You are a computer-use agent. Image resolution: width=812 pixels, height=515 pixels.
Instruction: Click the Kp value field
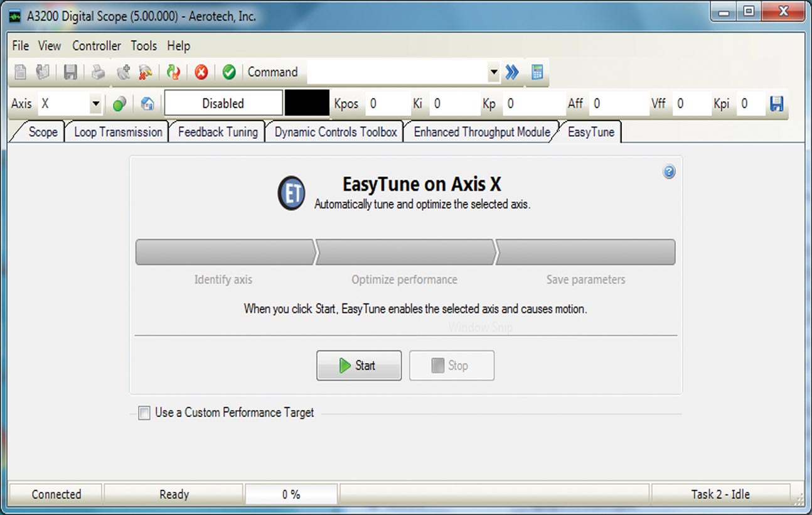point(533,104)
